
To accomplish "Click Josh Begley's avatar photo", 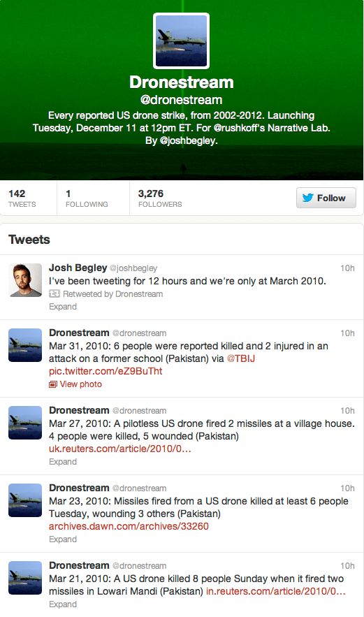I will (25, 280).
